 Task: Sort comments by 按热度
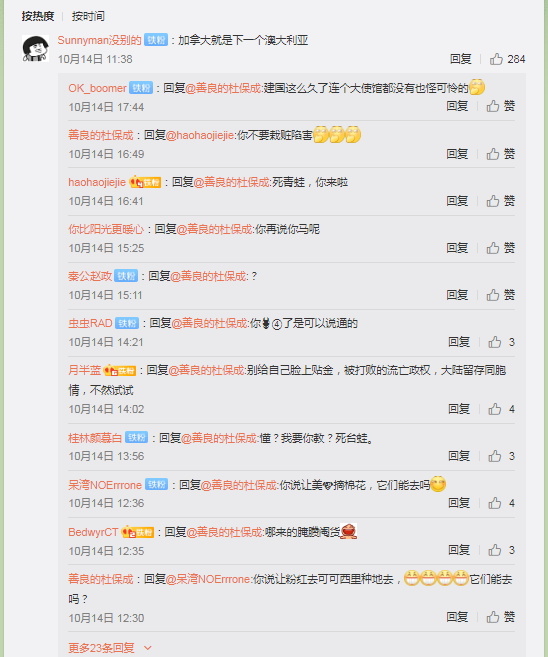[x=38, y=16]
